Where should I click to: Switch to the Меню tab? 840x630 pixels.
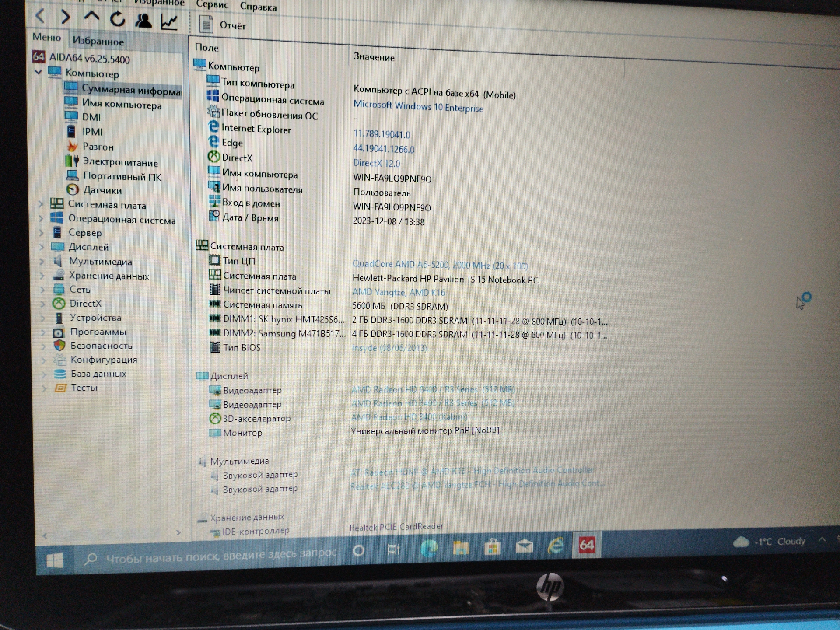pos(47,37)
